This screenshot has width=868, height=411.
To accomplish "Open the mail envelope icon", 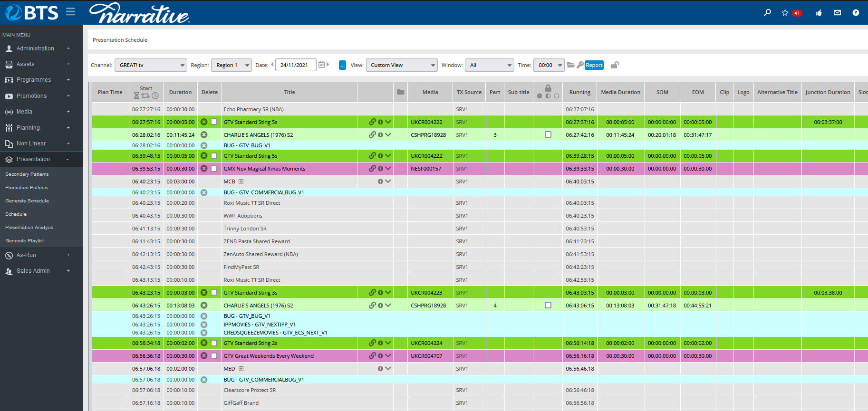I will tap(837, 13).
